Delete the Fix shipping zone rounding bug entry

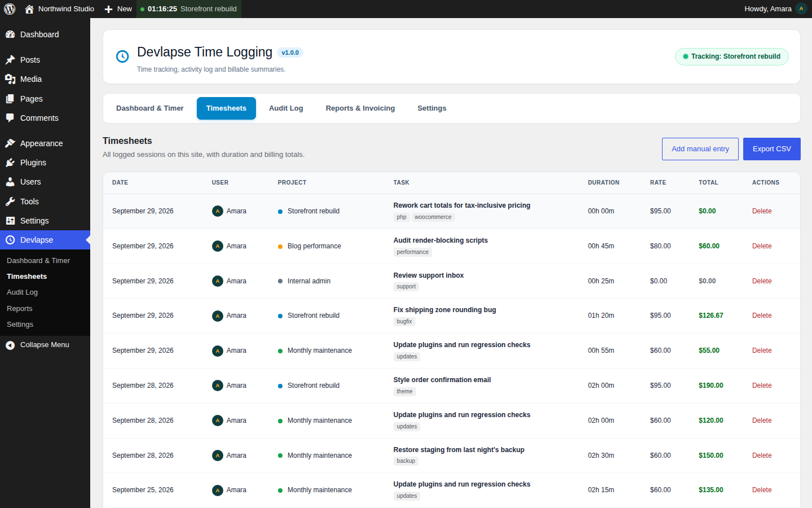tap(762, 316)
